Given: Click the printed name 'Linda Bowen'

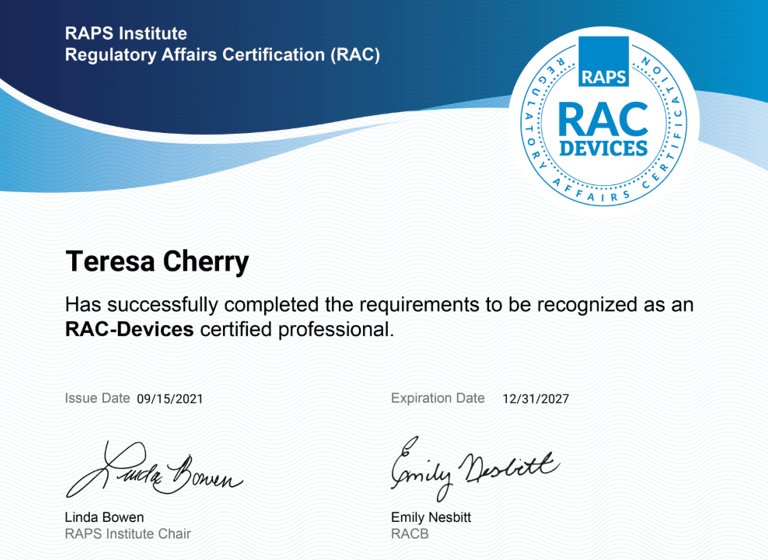Looking at the screenshot, I should (104, 517).
